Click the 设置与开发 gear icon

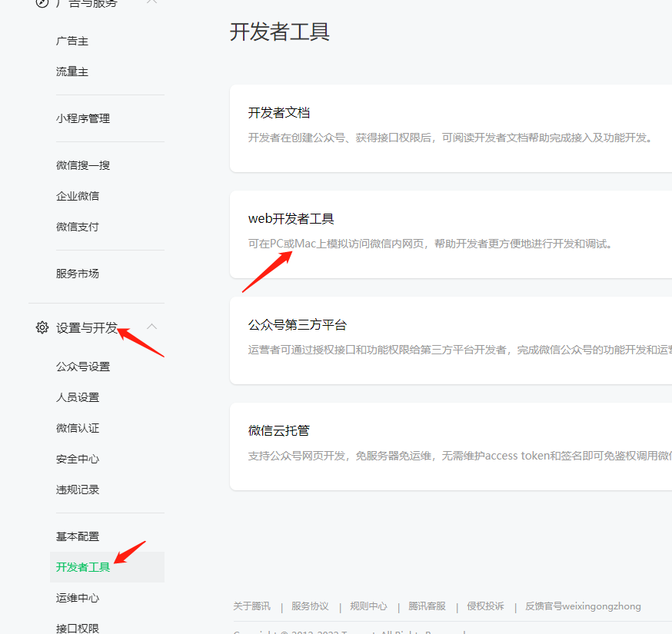coord(42,327)
